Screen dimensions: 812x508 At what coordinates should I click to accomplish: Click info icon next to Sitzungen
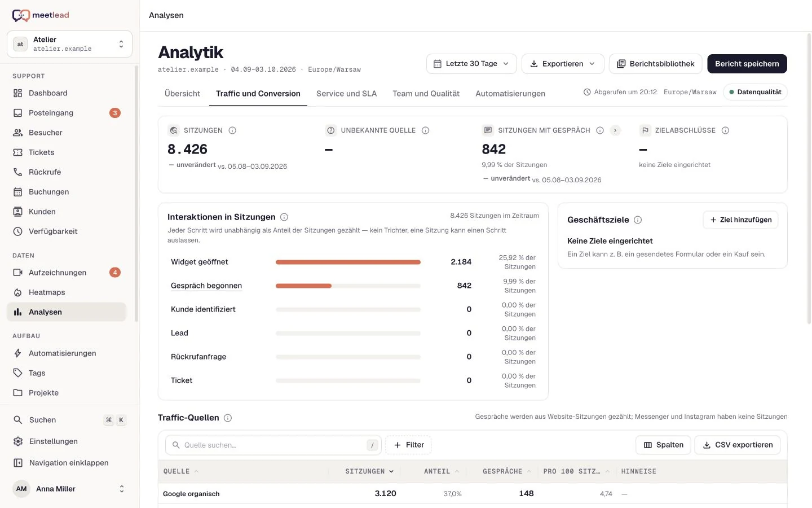(x=232, y=130)
